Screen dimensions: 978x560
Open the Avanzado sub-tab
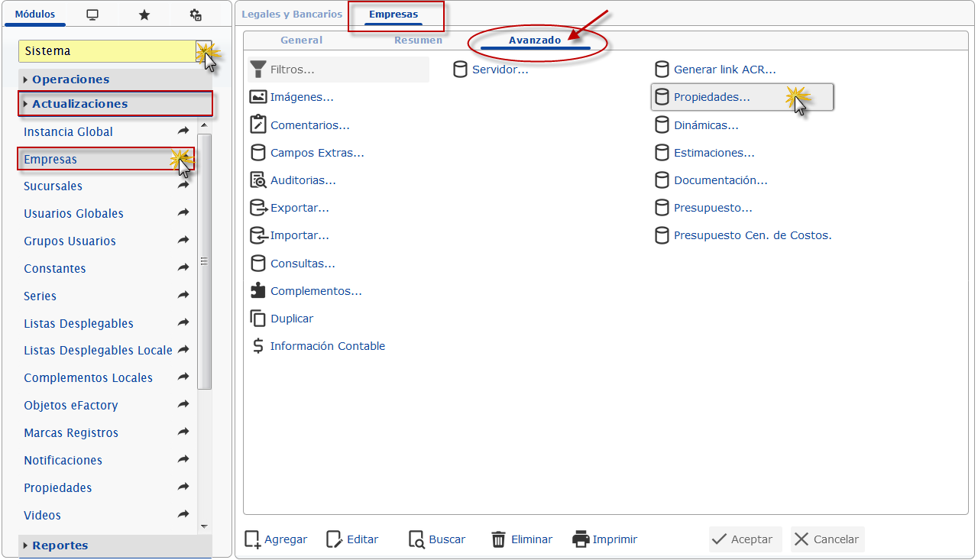pyautogui.click(x=535, y=40)
